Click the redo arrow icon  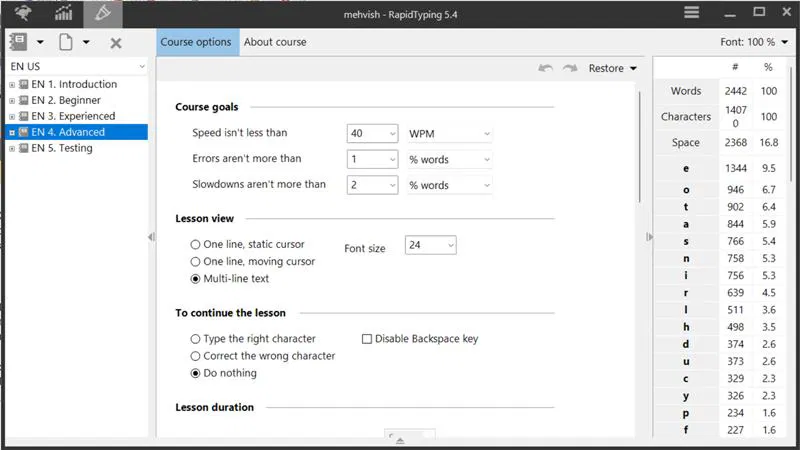click(570, 69)
